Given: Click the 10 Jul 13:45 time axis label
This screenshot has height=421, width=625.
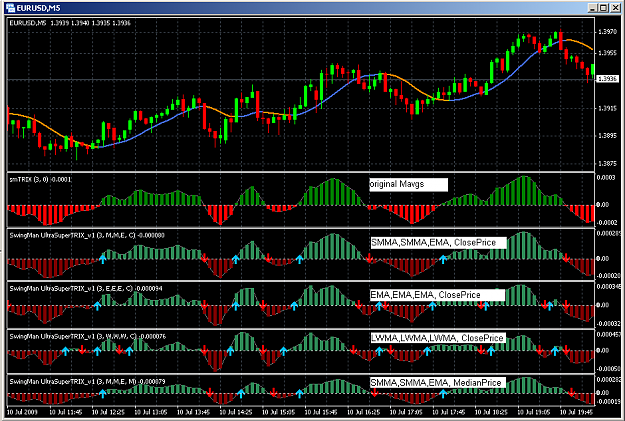Looking at the screenshot, I should [x=194, y=412].
